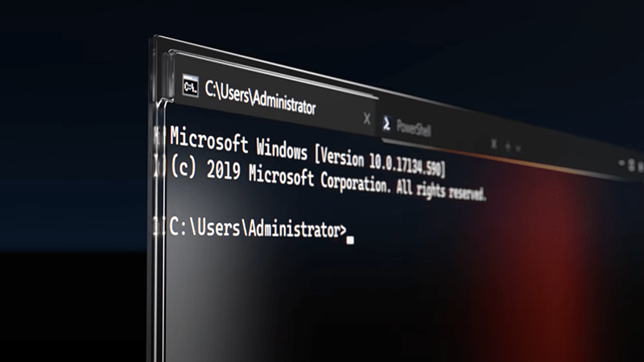
Task: Click the All rights reserved text
Action: click(440, 190)
